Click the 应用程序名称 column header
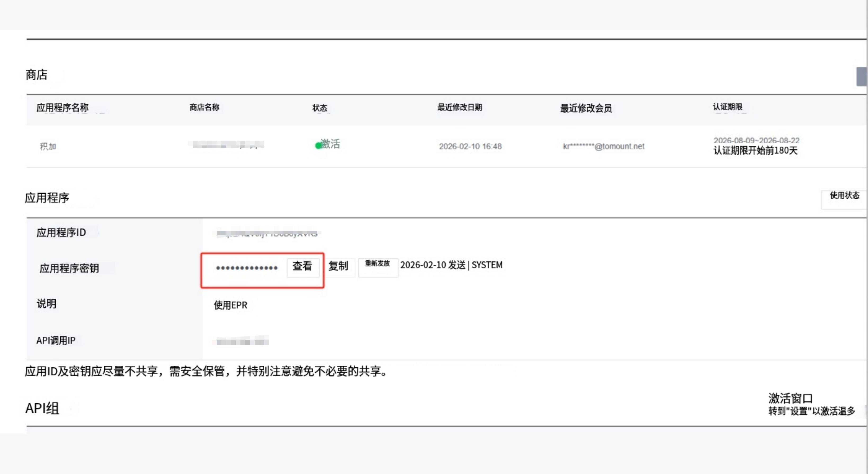Image resolution: width=868 pixels, height=474 pixels. point(62,108)
